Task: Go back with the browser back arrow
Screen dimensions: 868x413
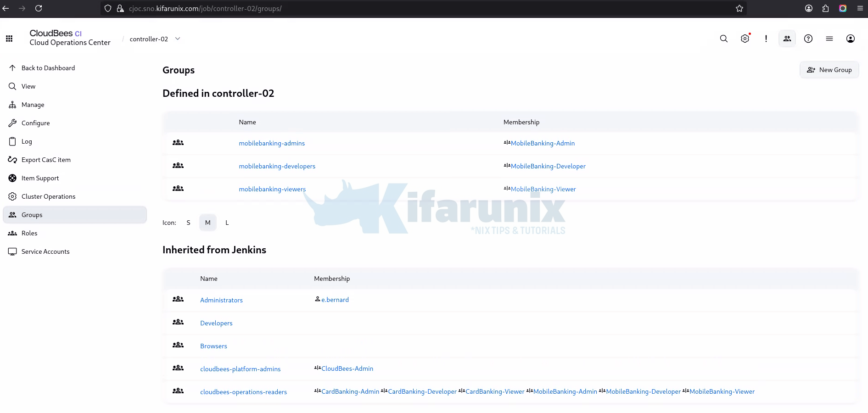Action: click(6, 8)
